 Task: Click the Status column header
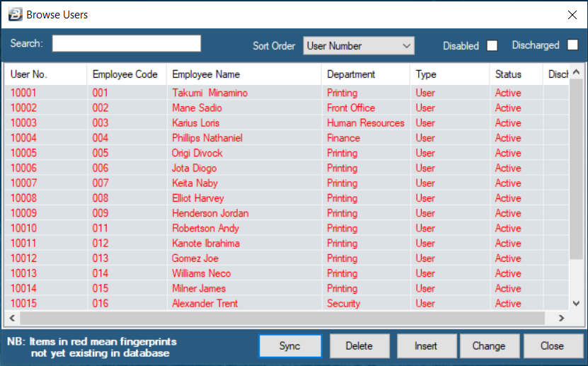point(516,74)
